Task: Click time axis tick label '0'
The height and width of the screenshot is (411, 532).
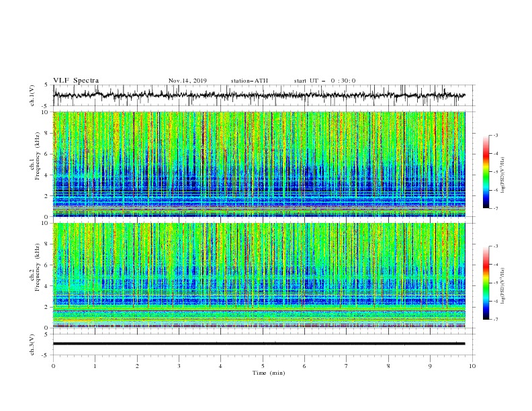Action: [53, 366]
